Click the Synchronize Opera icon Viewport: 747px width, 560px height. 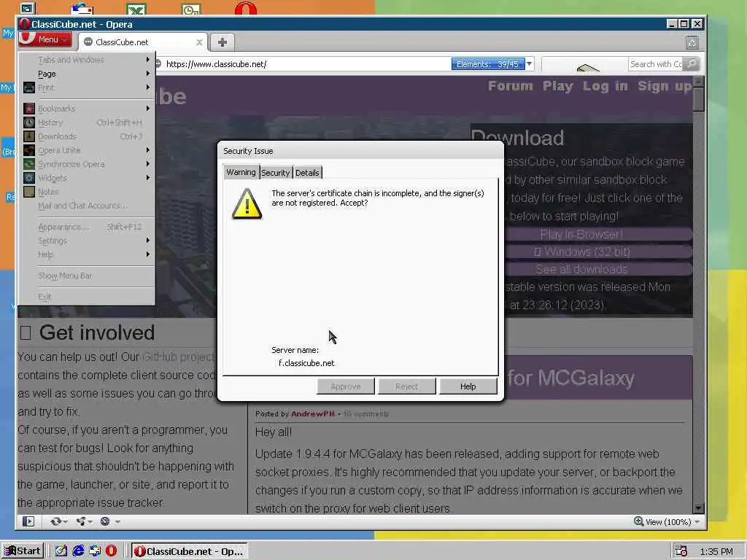point(29,164)
